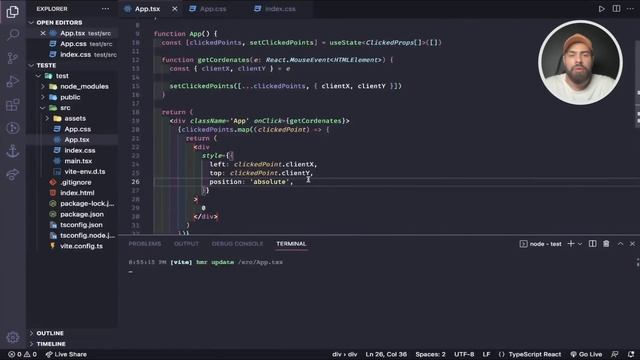
Task: Switch to the Terminal panel tab
Action: 291,244
